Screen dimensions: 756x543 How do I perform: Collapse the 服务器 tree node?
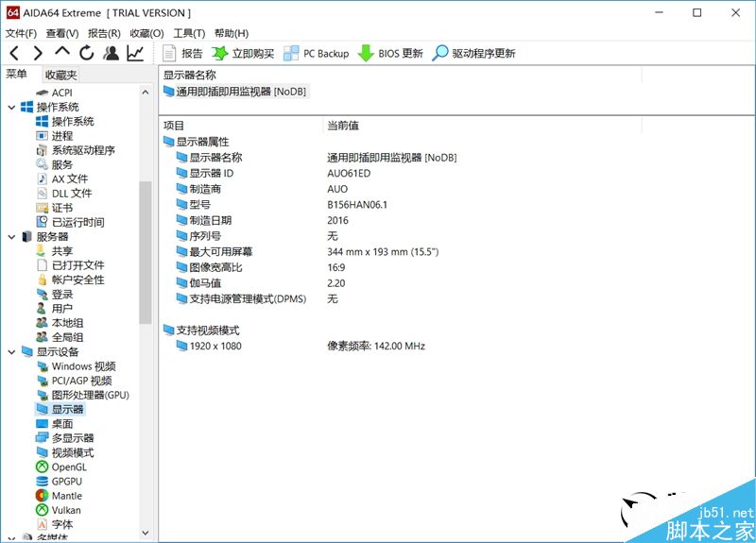pos(11,237)
